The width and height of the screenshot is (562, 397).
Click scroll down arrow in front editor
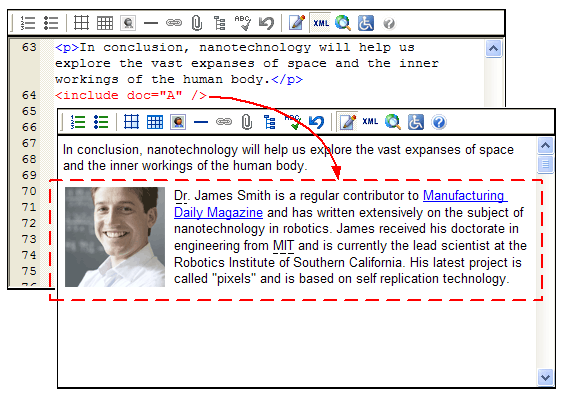click(x=545, y=377)
